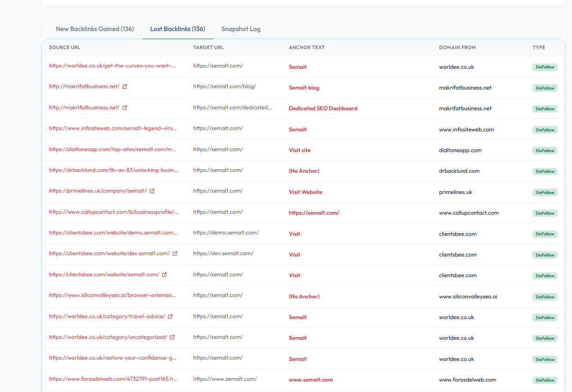
Task: Open the Snapshot Log tab
Action: pyautogui.click(x=241, y=29)
